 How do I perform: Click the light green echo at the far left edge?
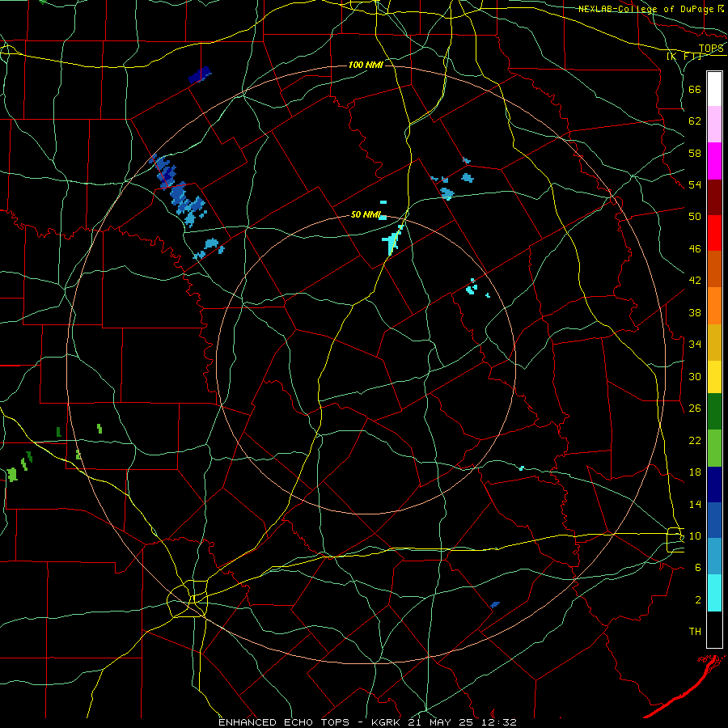12,475
